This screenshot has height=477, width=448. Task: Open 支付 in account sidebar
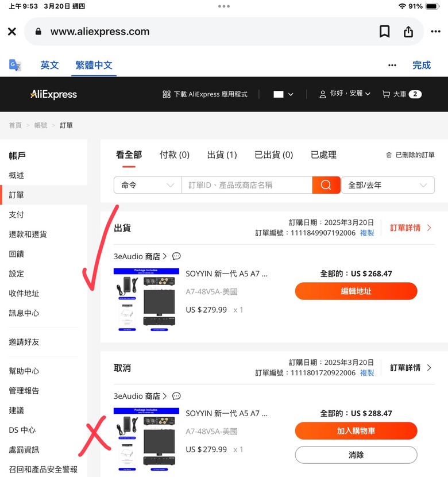pos(17,215)
